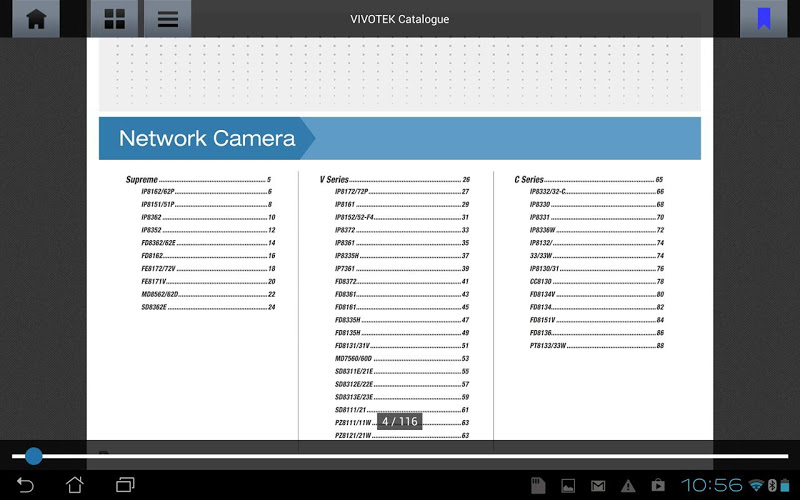Click the page slider track middle
Viewport: 800px width, 500px height.
(400, 456)
